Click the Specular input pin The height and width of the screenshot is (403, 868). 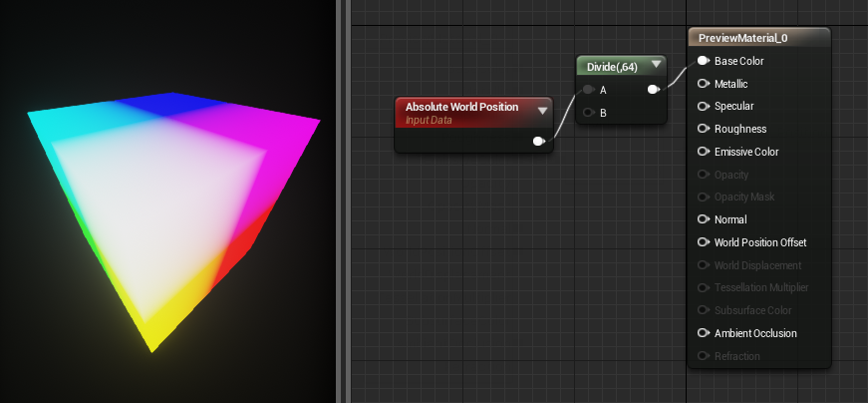703,106
